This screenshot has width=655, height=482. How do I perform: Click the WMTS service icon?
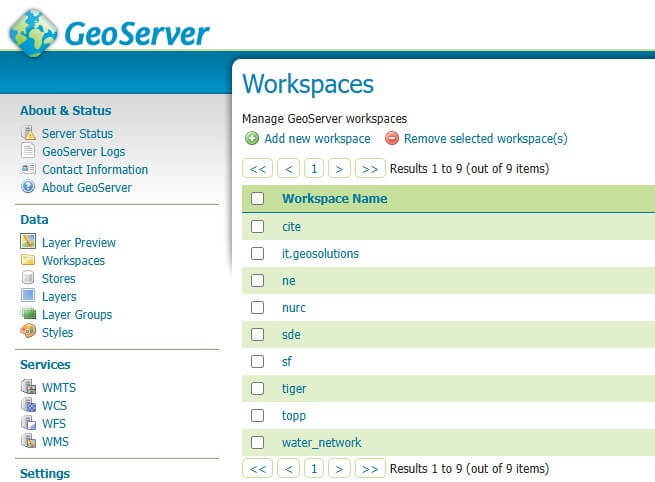click(x=28, y=387)
